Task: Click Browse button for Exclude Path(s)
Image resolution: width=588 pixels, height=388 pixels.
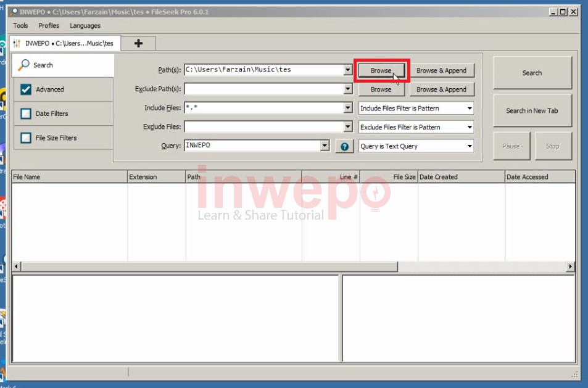Action: [381, 89]
